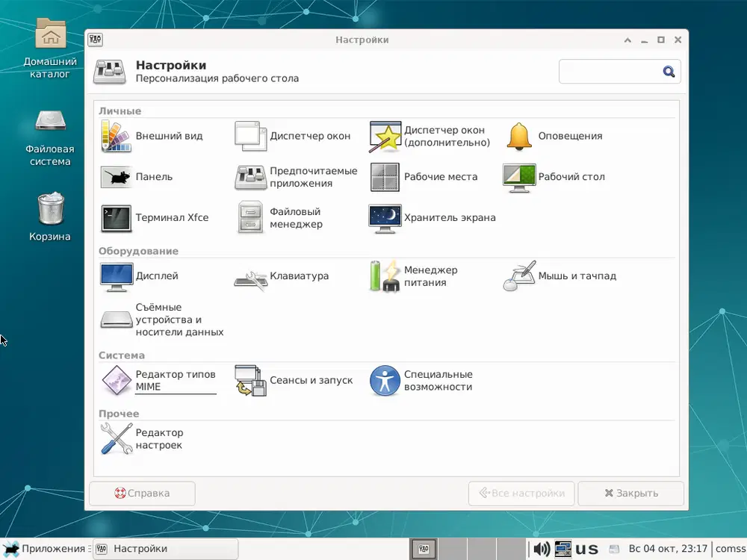Open Предпочитаемые приложения icon

point(250,177)
